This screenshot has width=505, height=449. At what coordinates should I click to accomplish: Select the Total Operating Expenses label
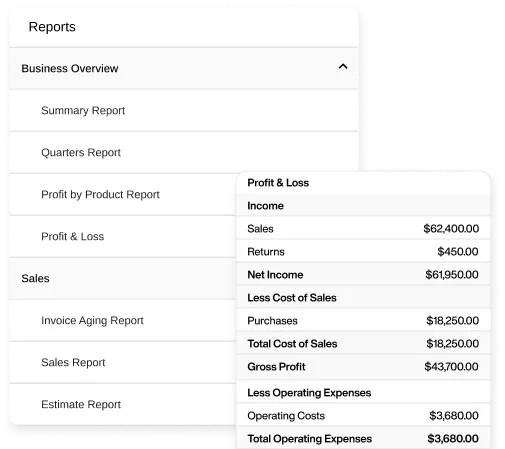coord(309,439)
